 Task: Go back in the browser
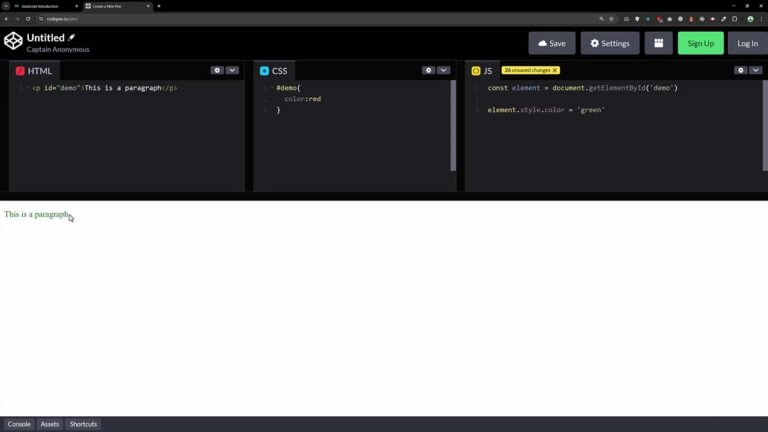click(6, 18)
